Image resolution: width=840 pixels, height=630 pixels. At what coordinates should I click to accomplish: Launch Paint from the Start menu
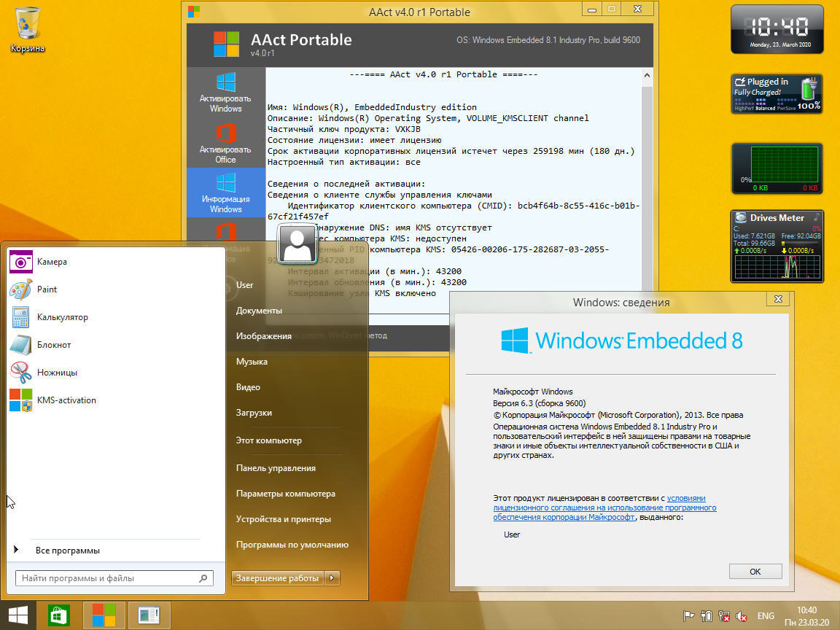[47, 289]
